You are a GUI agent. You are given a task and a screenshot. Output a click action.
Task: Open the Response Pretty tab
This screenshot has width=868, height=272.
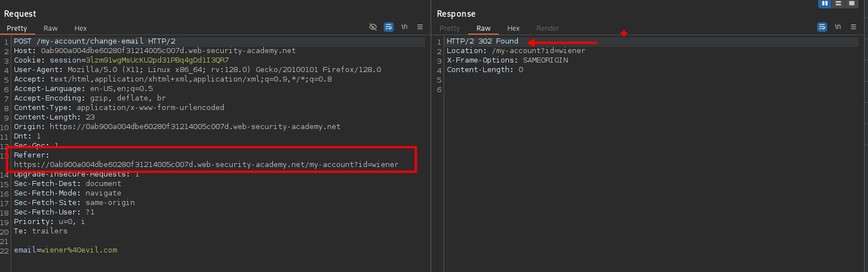450,28
